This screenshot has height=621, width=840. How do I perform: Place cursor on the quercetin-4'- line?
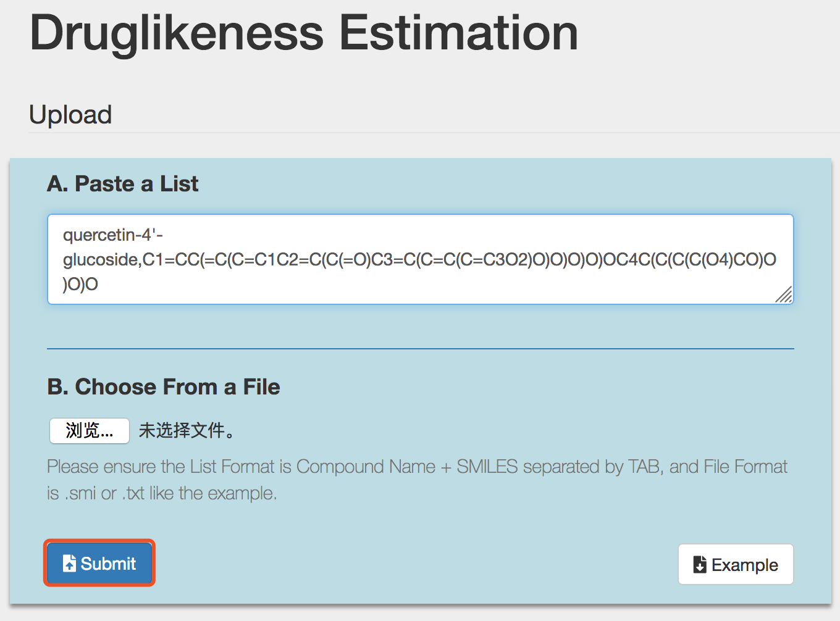113,235
